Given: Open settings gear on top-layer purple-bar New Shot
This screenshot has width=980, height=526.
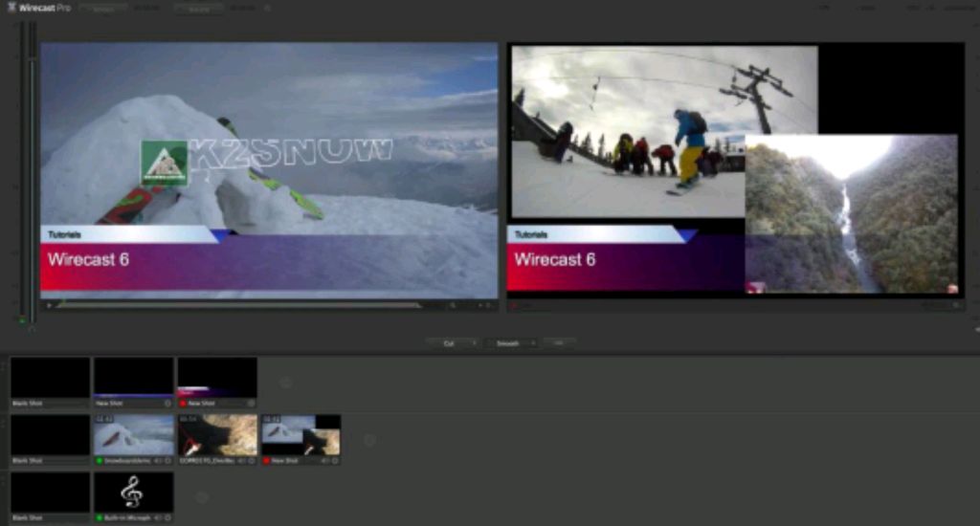Looking at the screenshot, I should (167, 404).
